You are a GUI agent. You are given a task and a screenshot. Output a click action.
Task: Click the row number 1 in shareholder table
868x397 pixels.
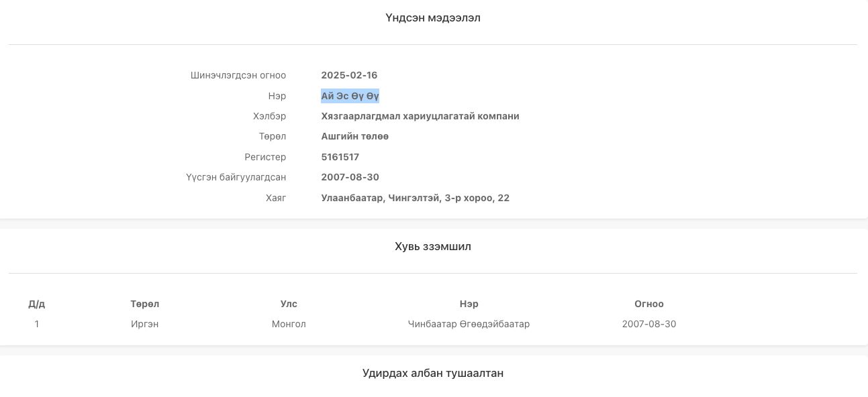point(37,324)
